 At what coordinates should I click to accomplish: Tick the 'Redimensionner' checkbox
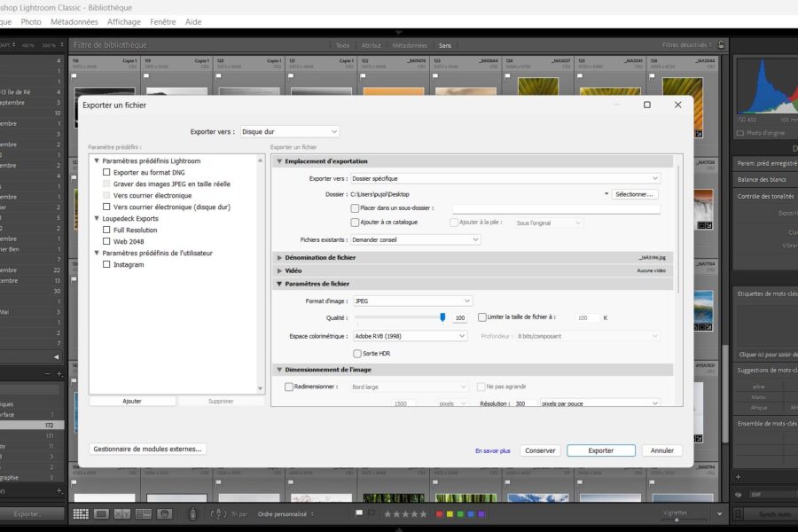tap(289, 387)
